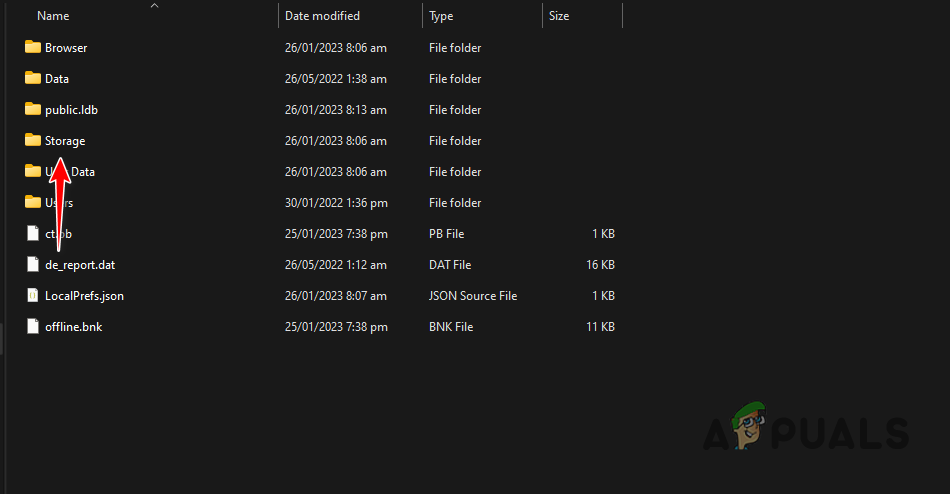
Task: Click the PB File type cell
Action: click(x=447, y=234)
